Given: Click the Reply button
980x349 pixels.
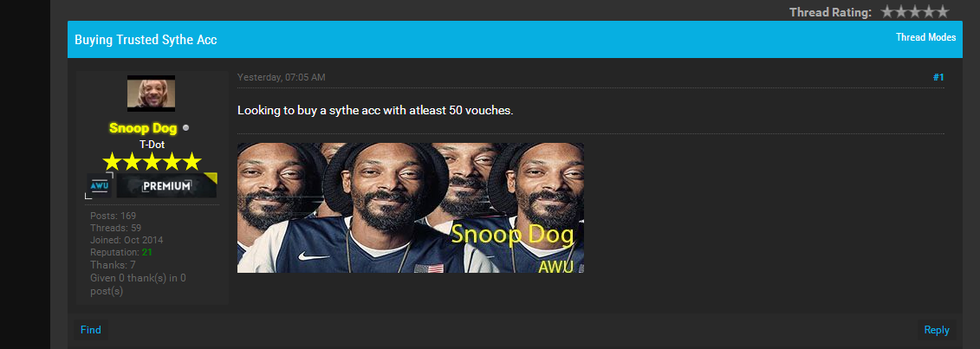Looking at the screenshot, I should pos(937,330).
